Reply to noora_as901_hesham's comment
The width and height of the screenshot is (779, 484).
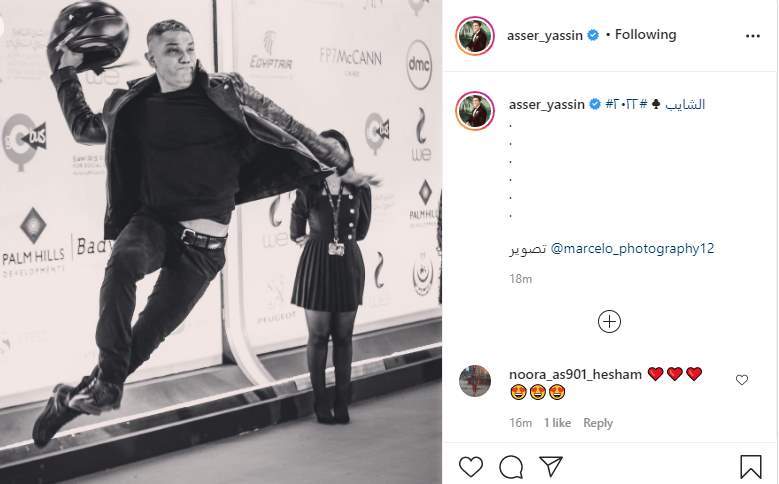pos(598,423)
